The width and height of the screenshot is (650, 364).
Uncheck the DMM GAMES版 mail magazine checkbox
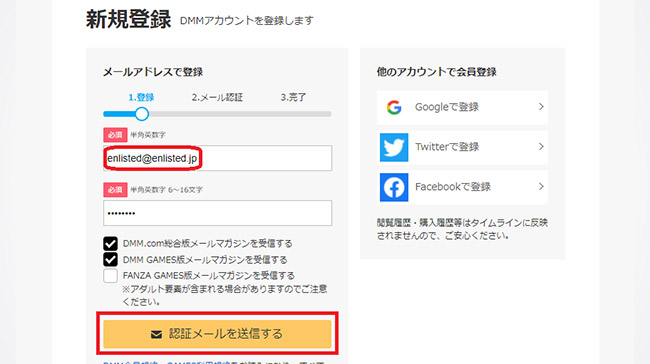[x=110, y=260]
